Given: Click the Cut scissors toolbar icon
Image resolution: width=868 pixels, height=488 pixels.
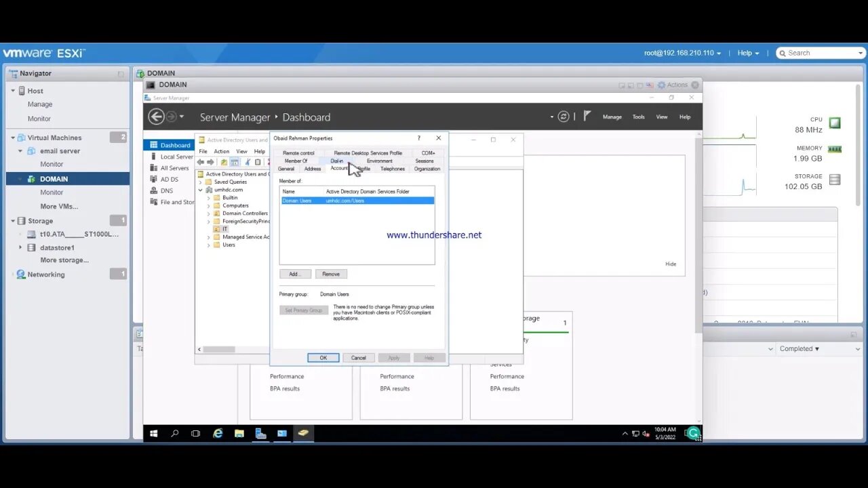Looking at the screenshot, I should pyautogui.click(x=248, y=162).
